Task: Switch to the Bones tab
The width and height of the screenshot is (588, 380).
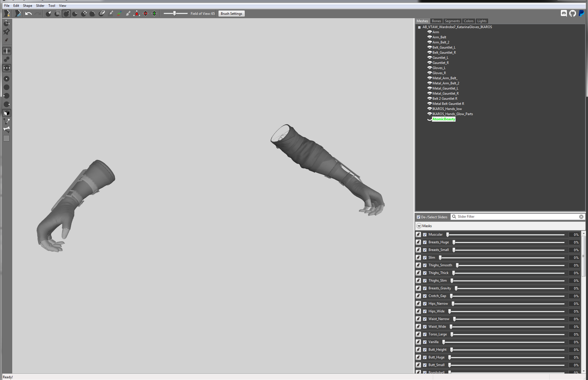Action: (436, 21)
